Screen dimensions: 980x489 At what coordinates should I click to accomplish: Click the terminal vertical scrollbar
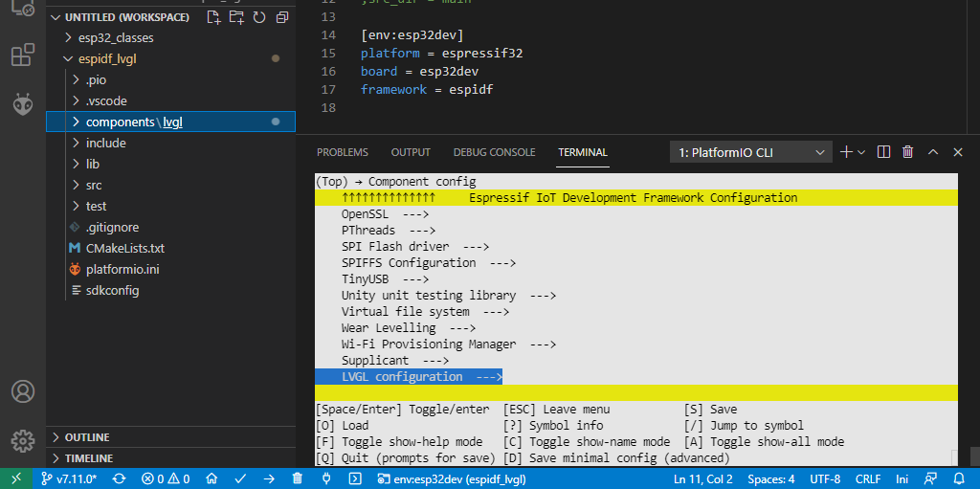tap(975, 456)
